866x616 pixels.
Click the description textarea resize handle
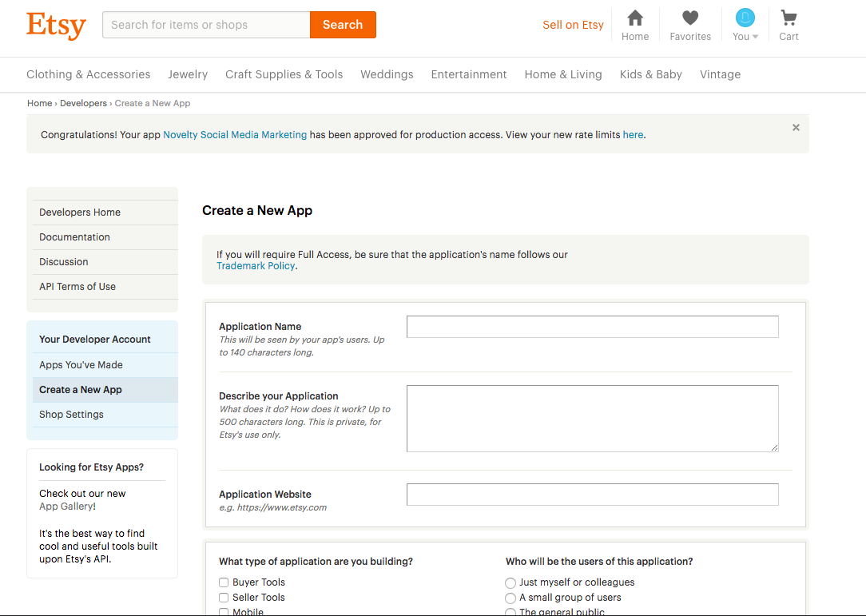click(775, 448)
